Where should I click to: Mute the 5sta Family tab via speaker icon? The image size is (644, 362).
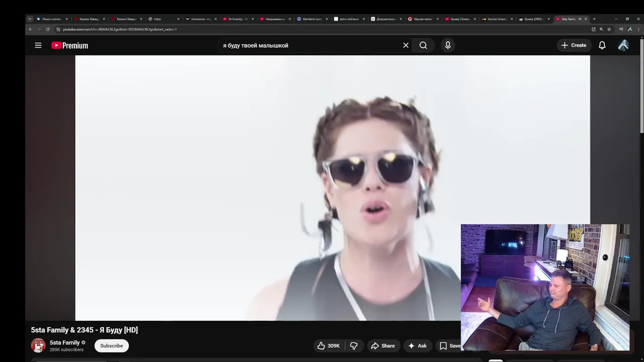pos(580,19)
